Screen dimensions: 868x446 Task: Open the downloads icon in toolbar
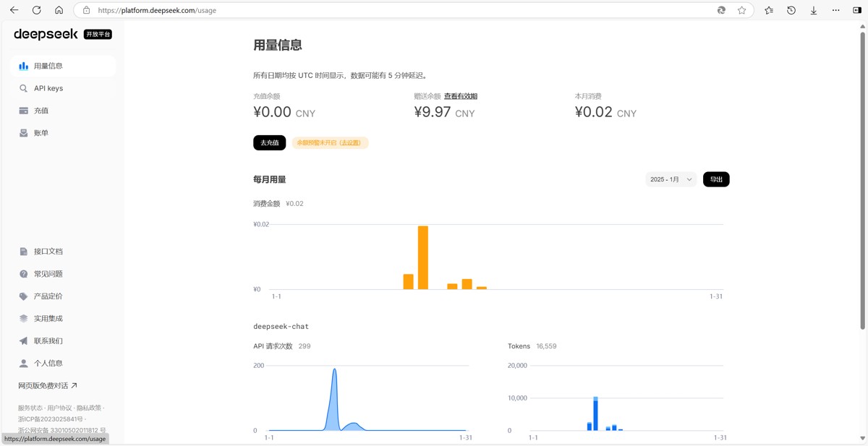click(x=814, y=10)
